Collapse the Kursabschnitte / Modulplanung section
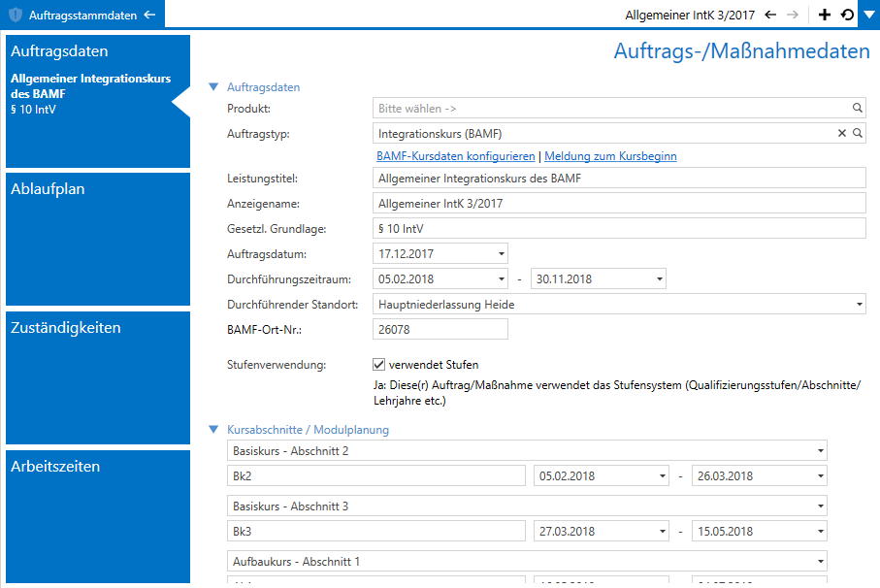Screen dimensions: 880x588 (x=213, y=429)
